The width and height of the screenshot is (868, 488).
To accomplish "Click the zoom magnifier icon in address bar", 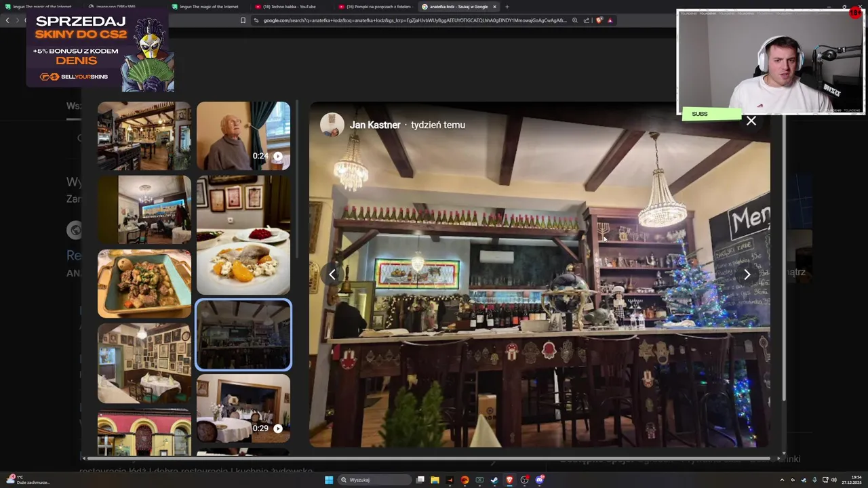I will [x=575, y=20].
